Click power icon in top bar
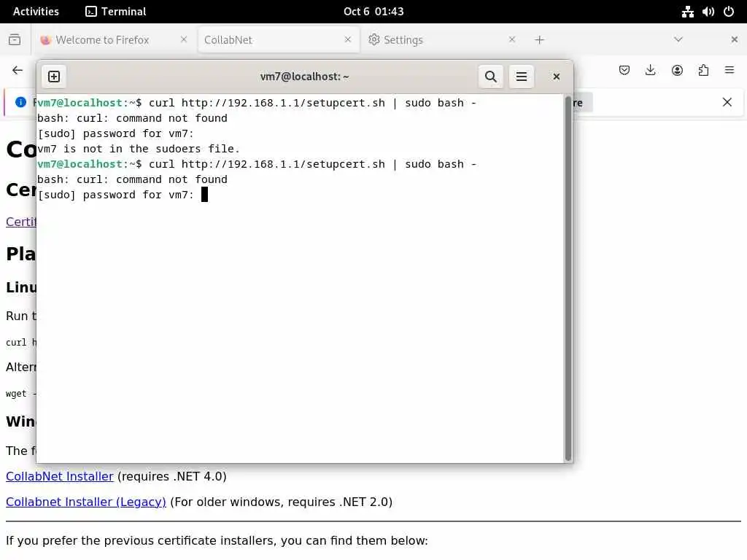The image size is (747, 560). (x=729, y=12)
